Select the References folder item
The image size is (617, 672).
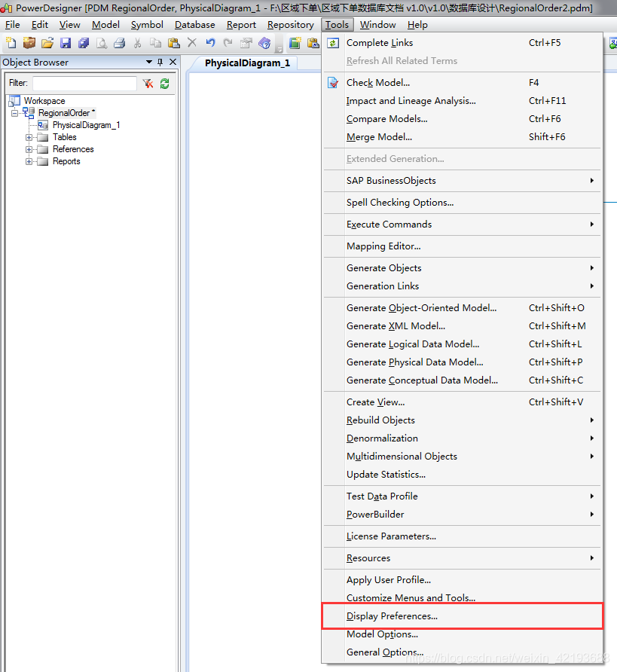pos(73,149)
